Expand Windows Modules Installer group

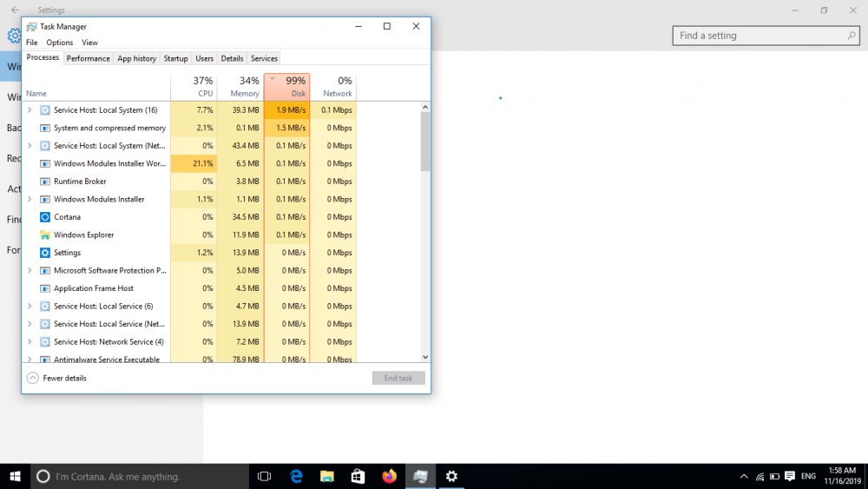coord(30,199)
